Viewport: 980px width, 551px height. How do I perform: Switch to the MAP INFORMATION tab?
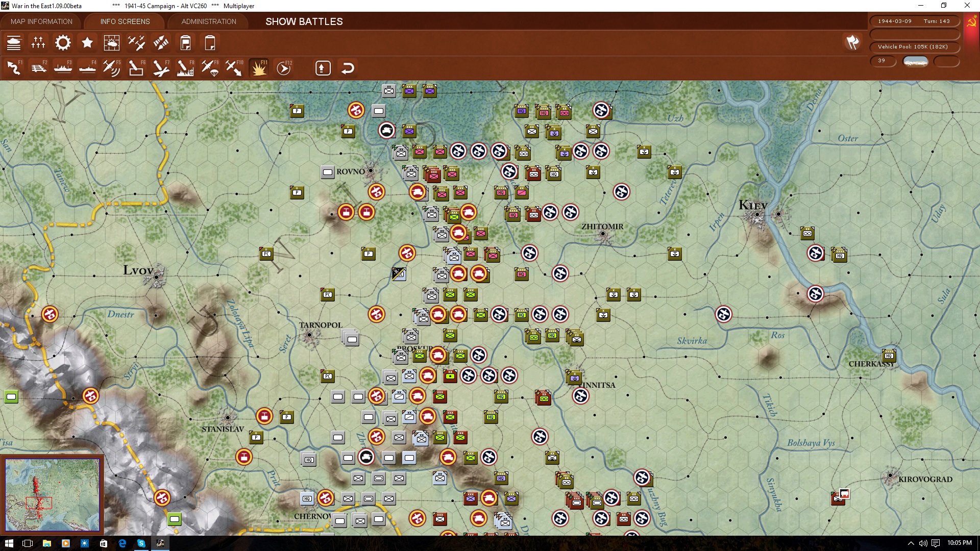[x=41, y=21]
